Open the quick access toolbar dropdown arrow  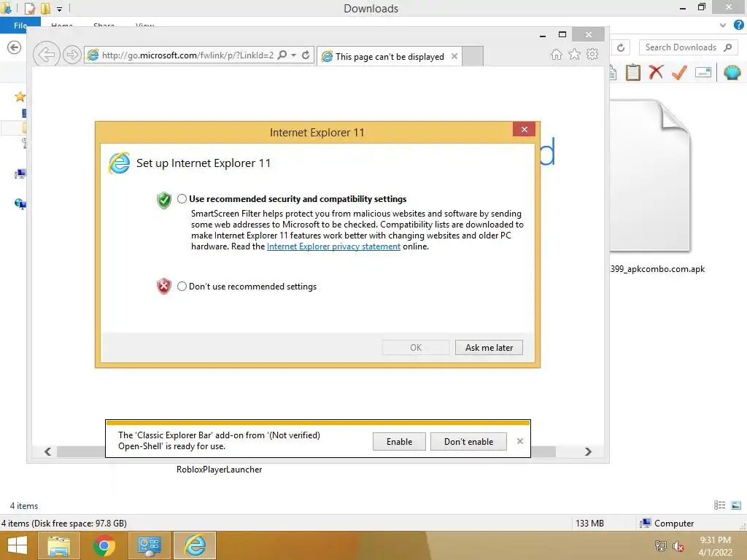(60, 9)
